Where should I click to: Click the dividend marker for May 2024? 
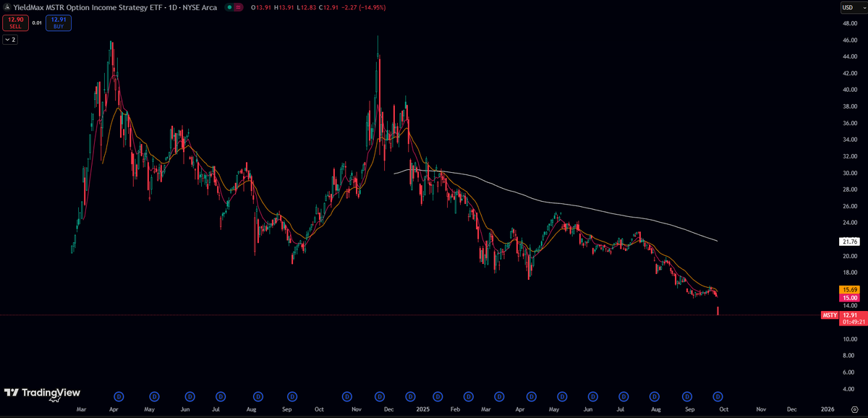tap(154, 396)
